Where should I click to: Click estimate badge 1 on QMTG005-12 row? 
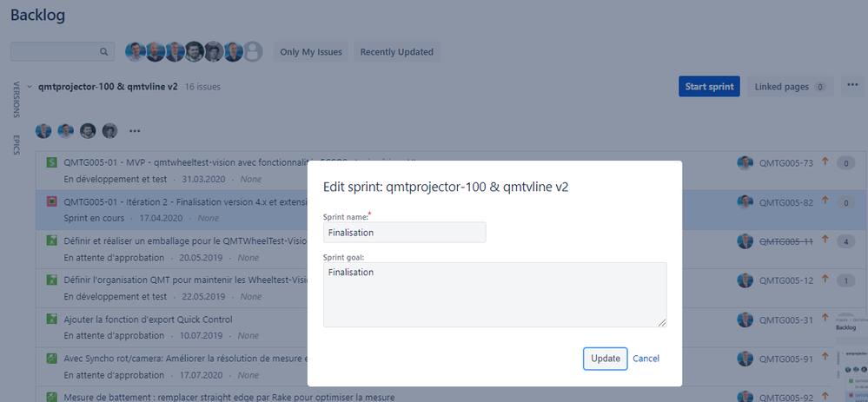846,281
